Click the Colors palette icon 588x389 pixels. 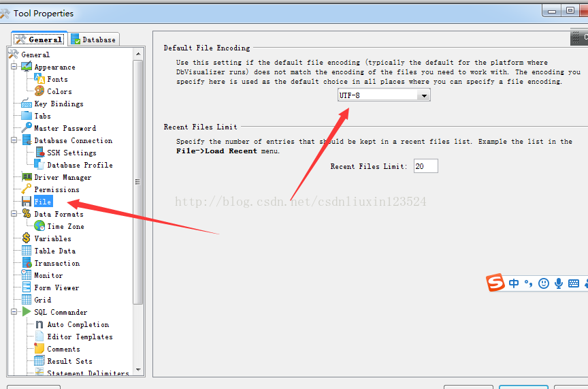(39, 91)
